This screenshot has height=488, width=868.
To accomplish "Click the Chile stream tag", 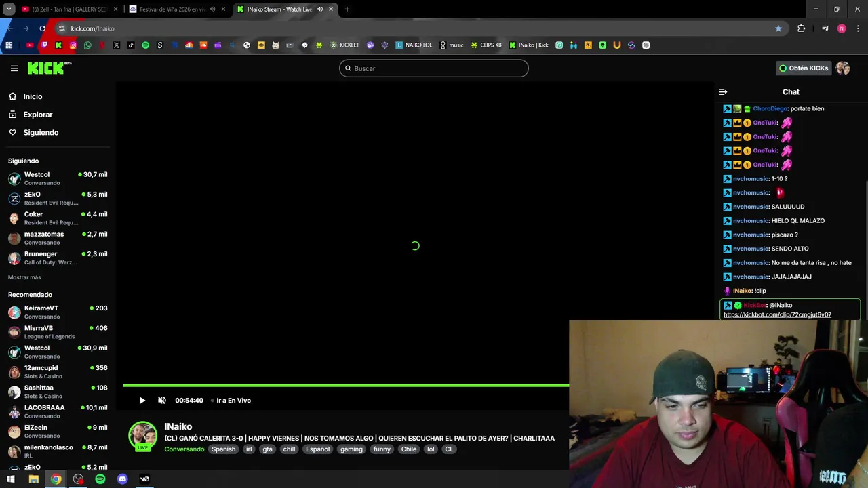I will coord(409,449).
